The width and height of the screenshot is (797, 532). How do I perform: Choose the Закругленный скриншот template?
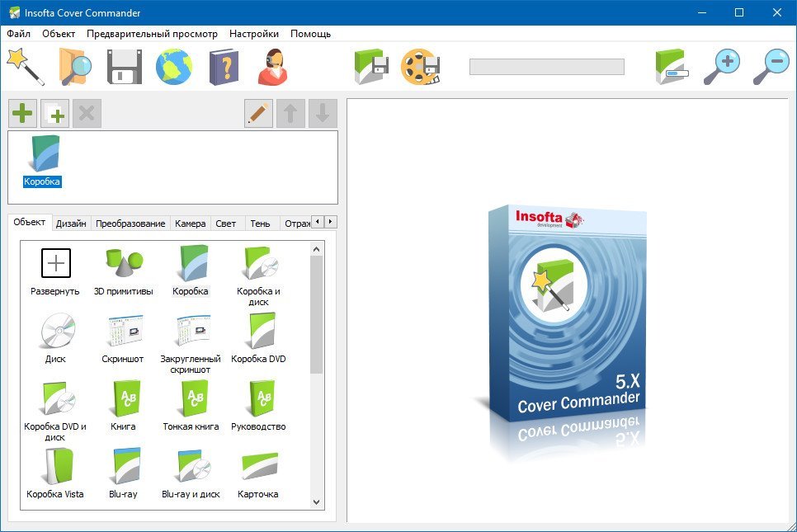point(191,344)
